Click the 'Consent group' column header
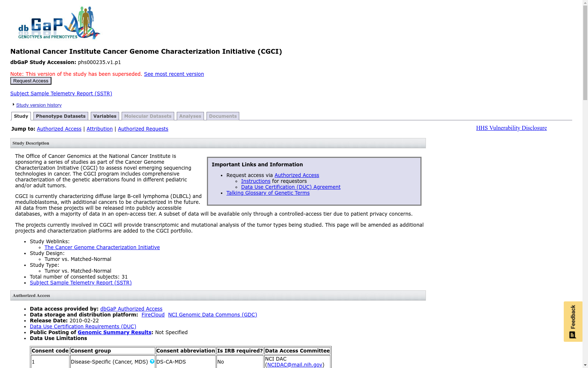The width and height of the screenshot is (588, 368). [x=112, y=351]
